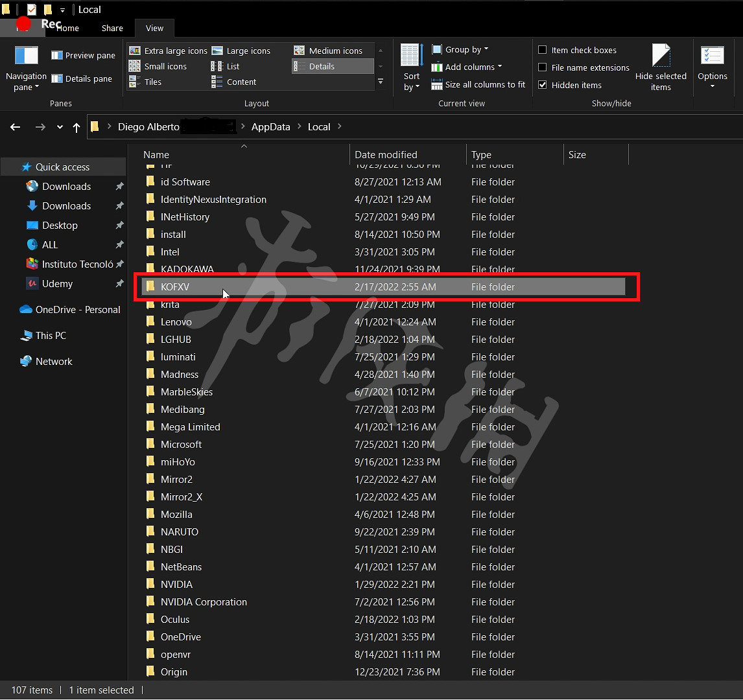Click the Options icon in ribbon

click(712, 57)
